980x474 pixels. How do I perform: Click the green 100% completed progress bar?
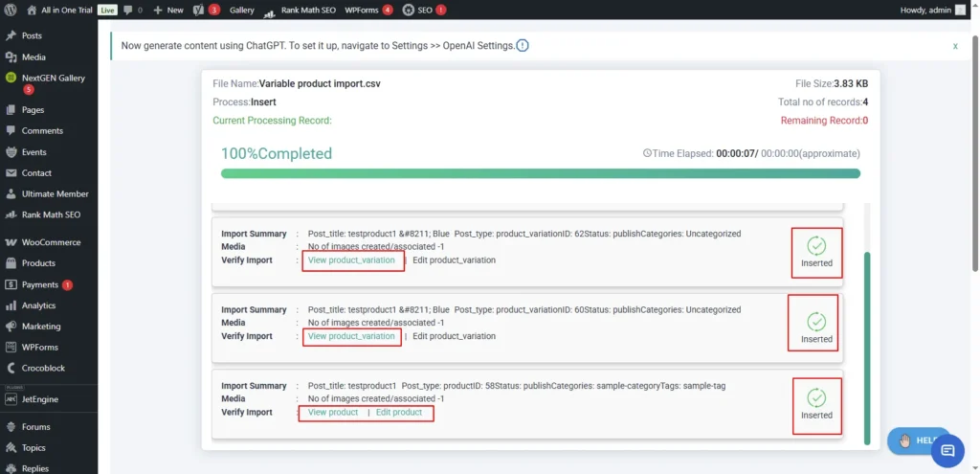click(x=540, y=173)
